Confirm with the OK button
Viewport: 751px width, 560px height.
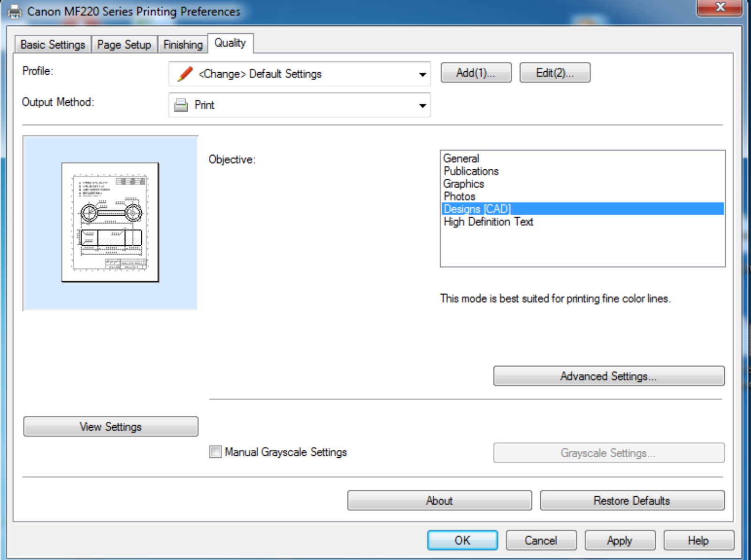[462, 540]
